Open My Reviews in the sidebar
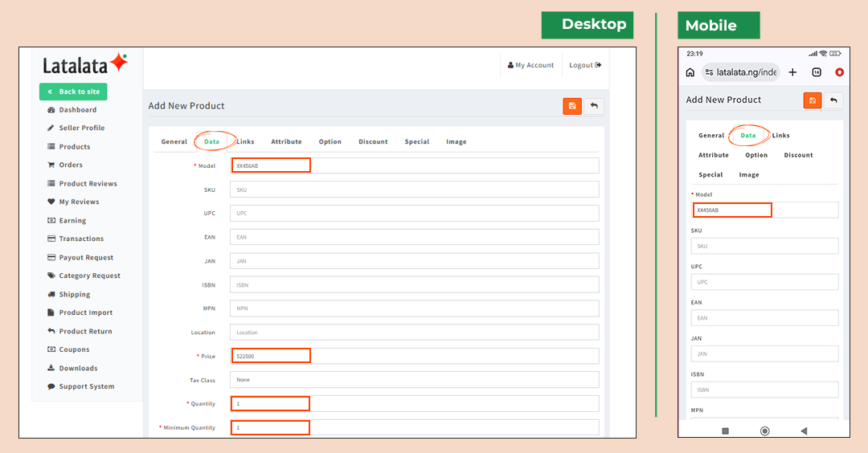Screen dimensions: 868x453 tap(73, 202)
